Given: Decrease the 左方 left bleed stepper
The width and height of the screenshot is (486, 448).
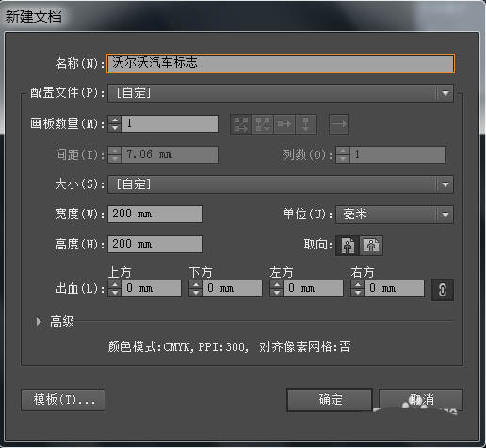Looking at the screenshot, I should click(x=277, y=293).
